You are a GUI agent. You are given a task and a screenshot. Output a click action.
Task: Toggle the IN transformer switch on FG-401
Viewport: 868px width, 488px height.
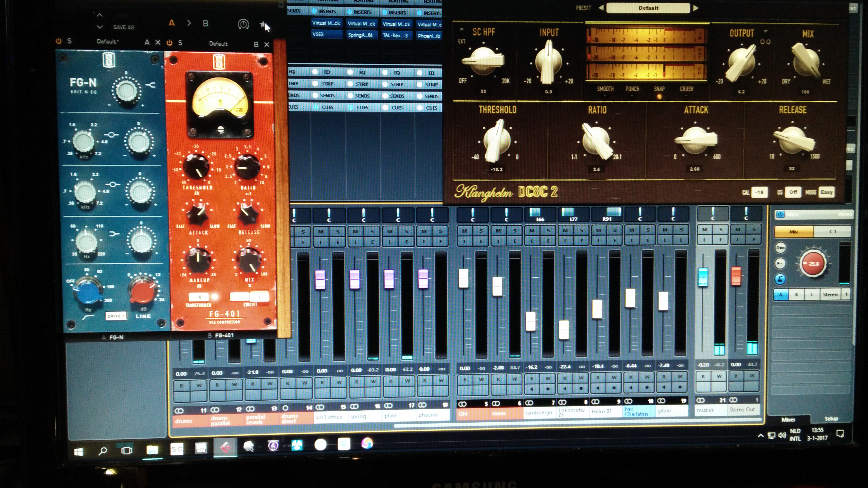point(199,297)
